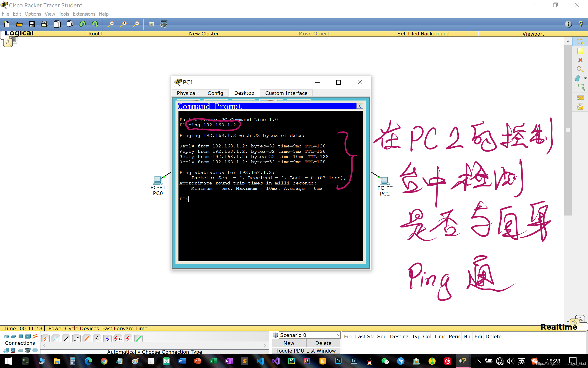Viewport: 588px width, 368px height.
Task: Open the File menu
Action: tap(5, 14)
